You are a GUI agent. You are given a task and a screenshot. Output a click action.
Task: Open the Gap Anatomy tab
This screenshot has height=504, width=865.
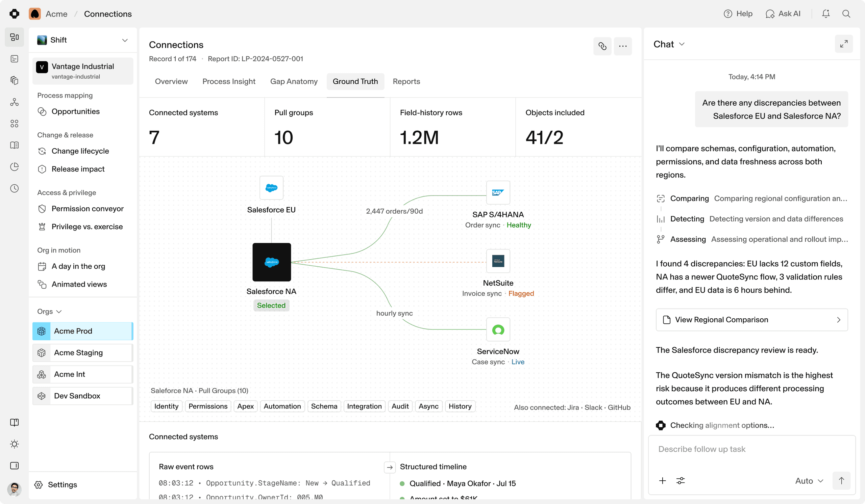(294, 81)
